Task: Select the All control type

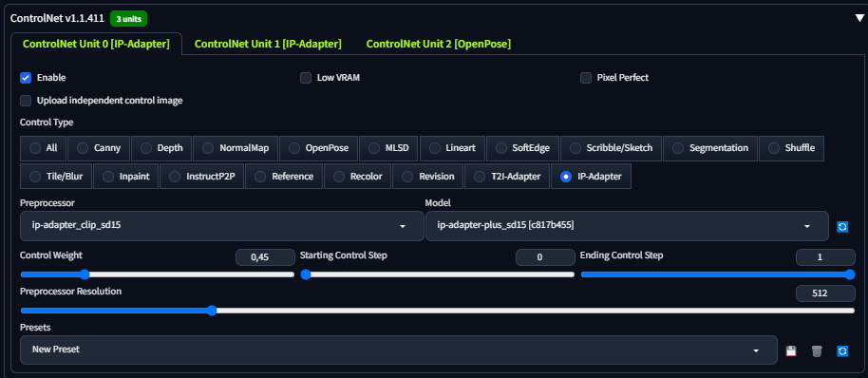Action: 43,148
